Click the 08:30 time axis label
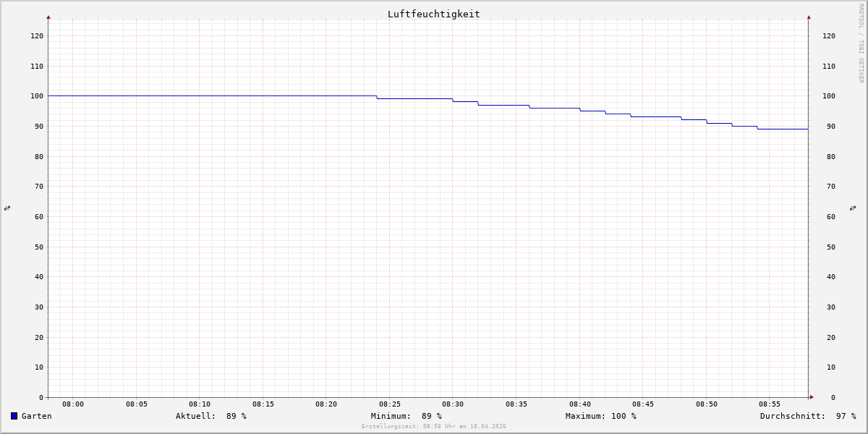 coord(453,404)
